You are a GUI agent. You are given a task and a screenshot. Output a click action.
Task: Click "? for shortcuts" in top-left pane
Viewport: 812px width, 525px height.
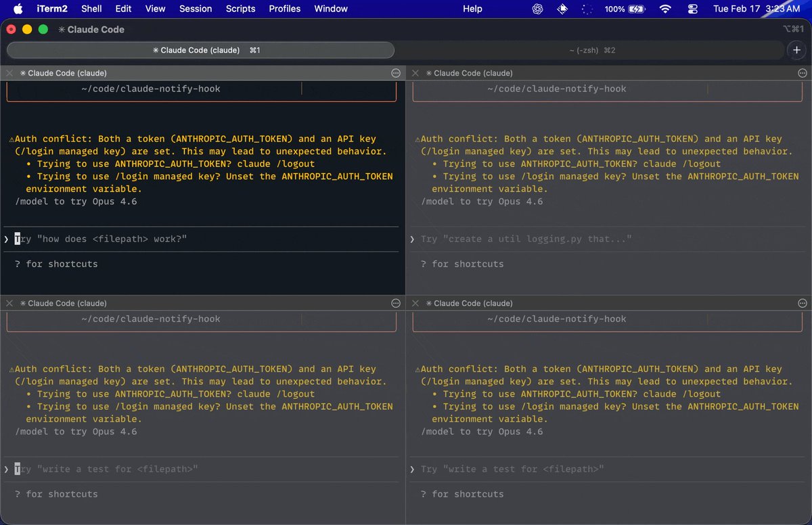56,264
